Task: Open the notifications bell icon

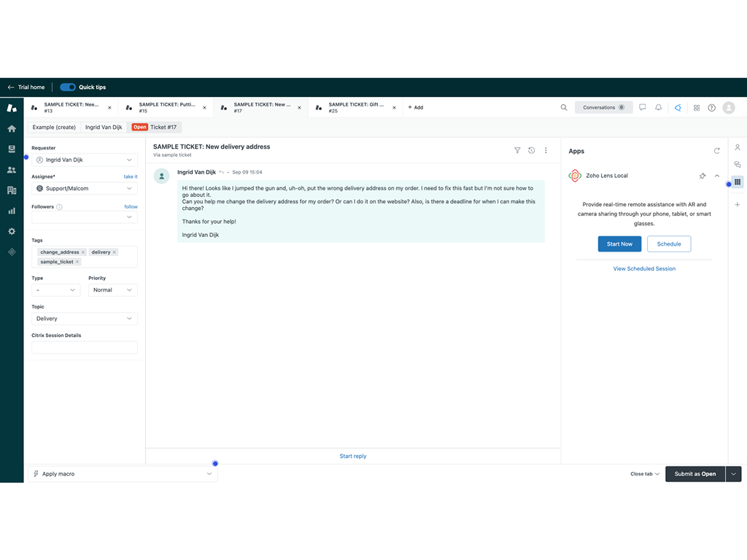Action: pyautogui.click(x=658, y=107)
